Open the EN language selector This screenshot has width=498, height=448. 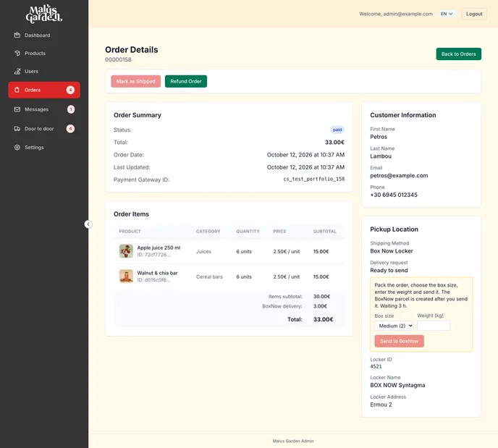[447, 14]
